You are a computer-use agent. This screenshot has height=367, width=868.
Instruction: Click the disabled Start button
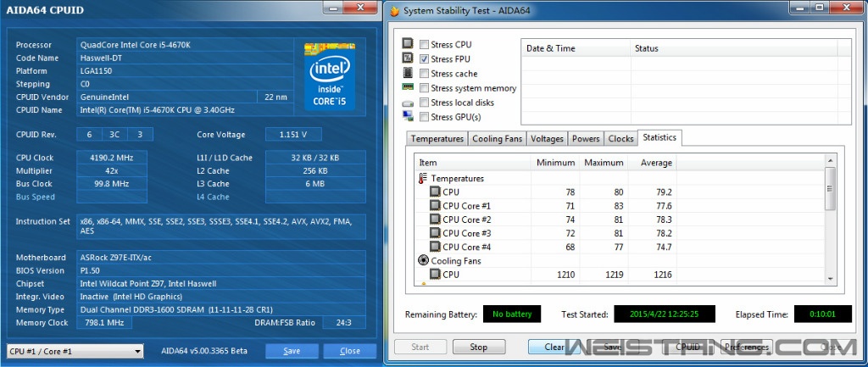coord(420,347)
